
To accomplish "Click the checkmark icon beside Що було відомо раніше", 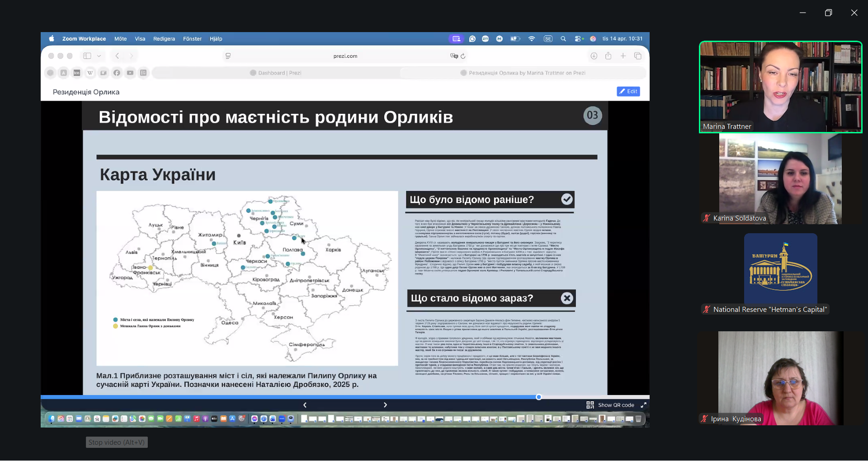I will click(x=566, y=199).
